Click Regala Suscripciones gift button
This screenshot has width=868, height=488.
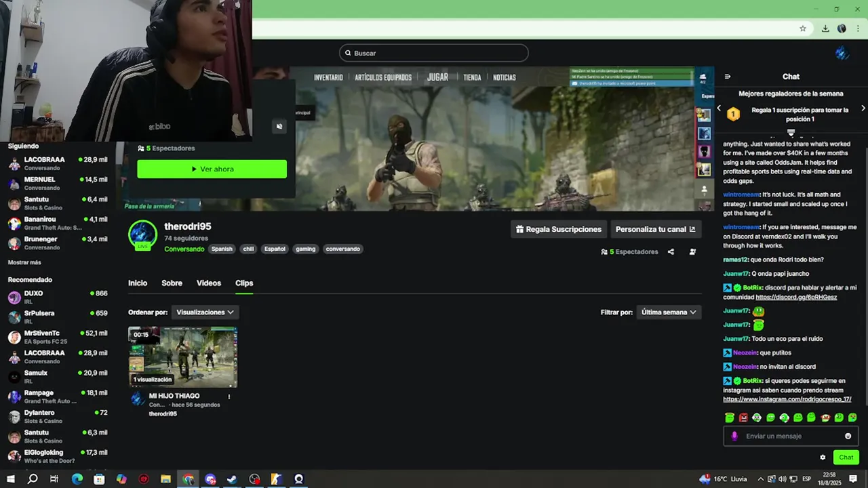click(x=559, y=229)
